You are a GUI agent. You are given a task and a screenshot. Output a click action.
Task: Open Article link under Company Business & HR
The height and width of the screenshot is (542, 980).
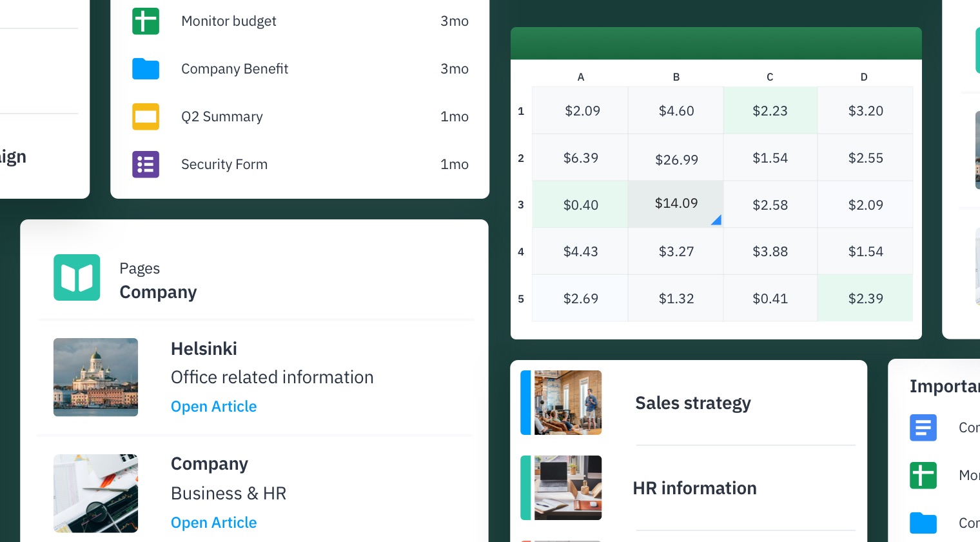pos(213,523)
